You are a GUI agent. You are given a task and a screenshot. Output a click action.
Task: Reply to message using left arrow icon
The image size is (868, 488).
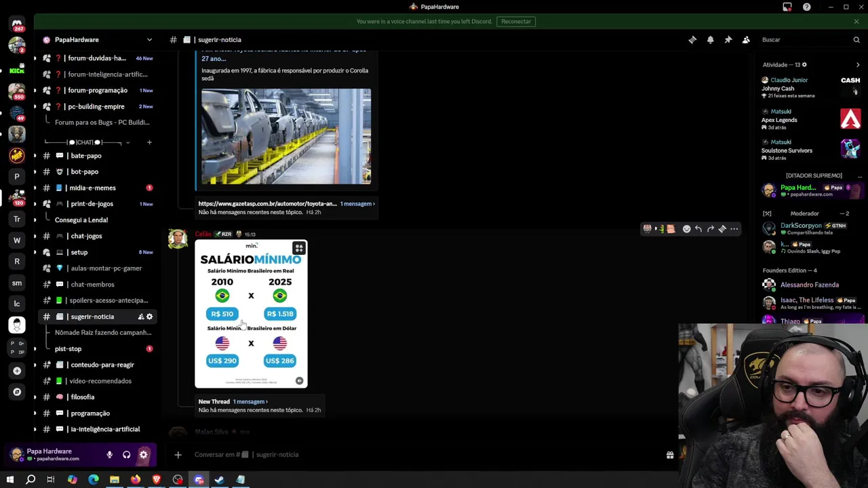click(698, 229)
